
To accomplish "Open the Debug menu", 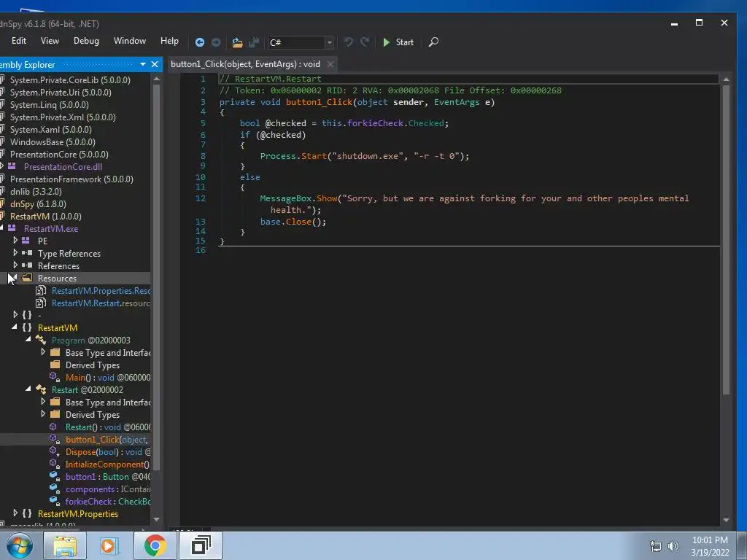I will click(86, 41).
